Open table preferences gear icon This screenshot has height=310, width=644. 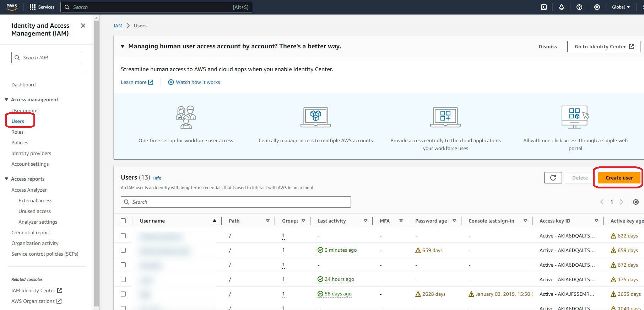636,202
